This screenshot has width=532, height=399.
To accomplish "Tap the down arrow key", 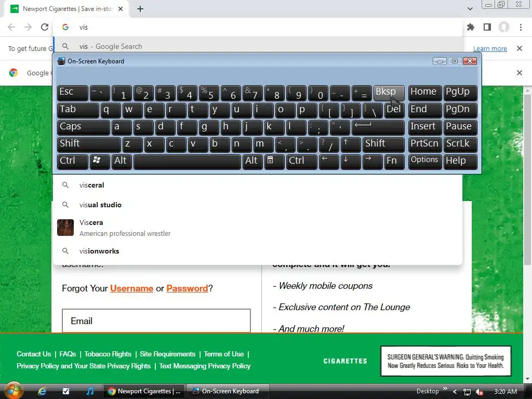I will coord(351,162).
